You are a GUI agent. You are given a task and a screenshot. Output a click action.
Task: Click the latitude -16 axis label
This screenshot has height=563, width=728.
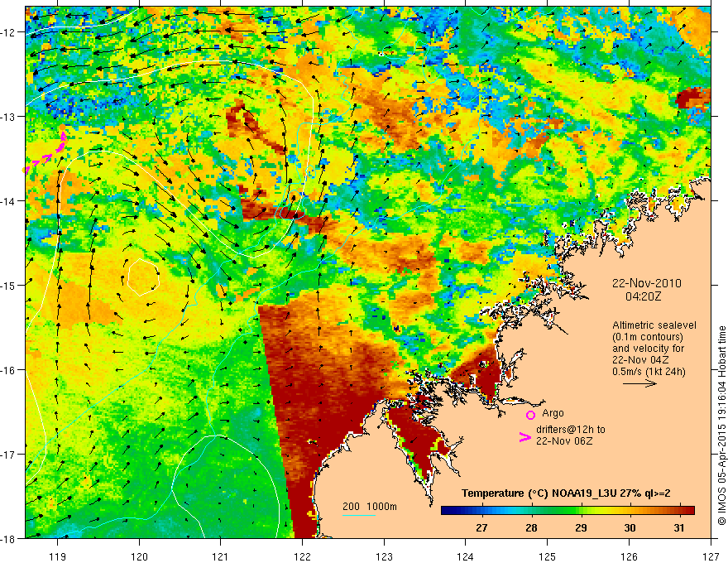7,370
